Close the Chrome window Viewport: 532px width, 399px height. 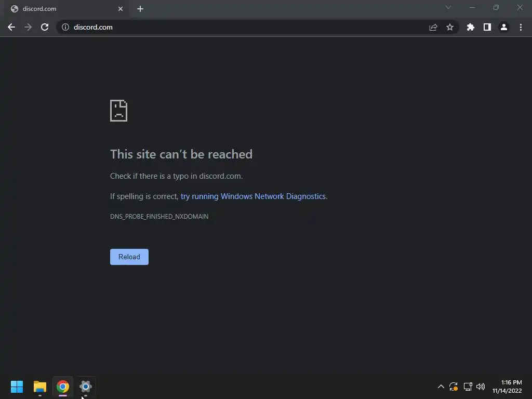520,7
